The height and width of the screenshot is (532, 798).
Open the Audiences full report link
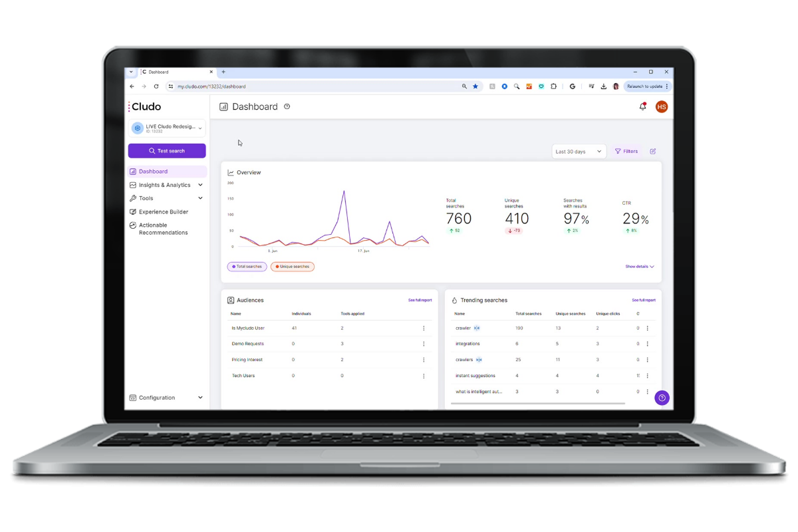pos(422,300)
